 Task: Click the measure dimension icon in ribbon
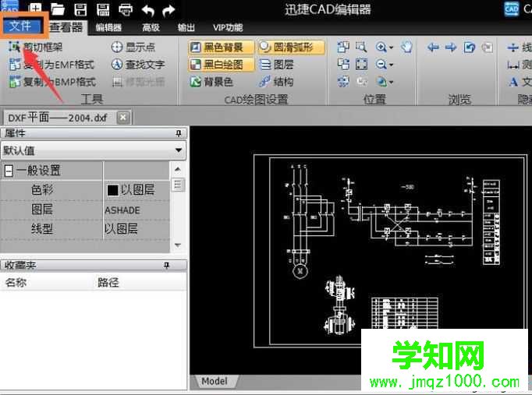[513, 65]
